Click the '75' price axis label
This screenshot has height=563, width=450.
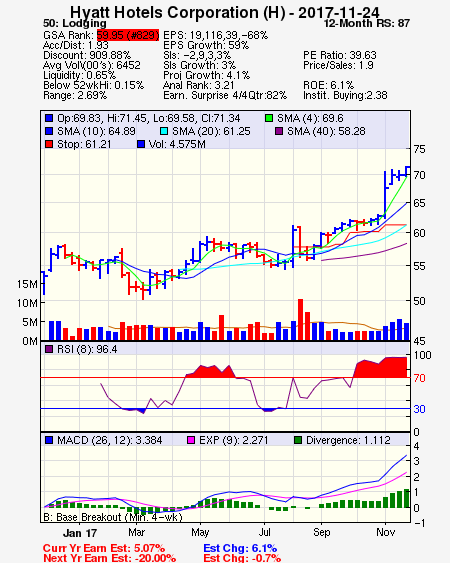[419, 149]
